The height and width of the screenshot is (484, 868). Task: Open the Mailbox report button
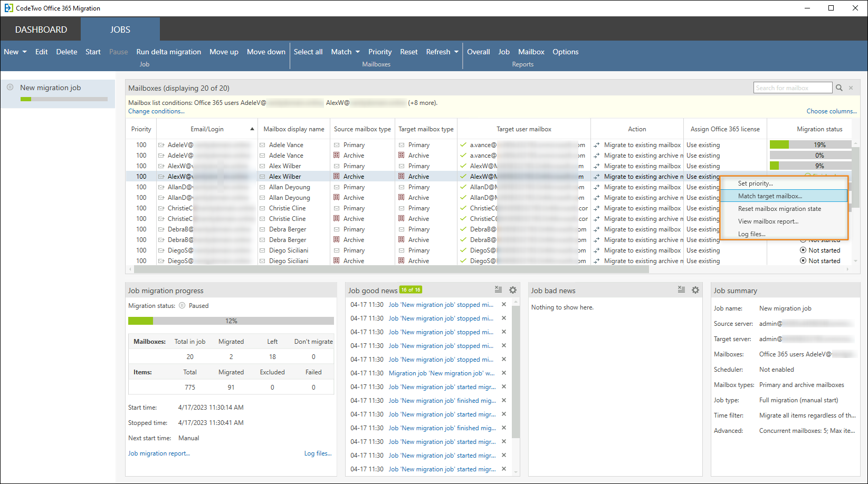coord(531,52)
